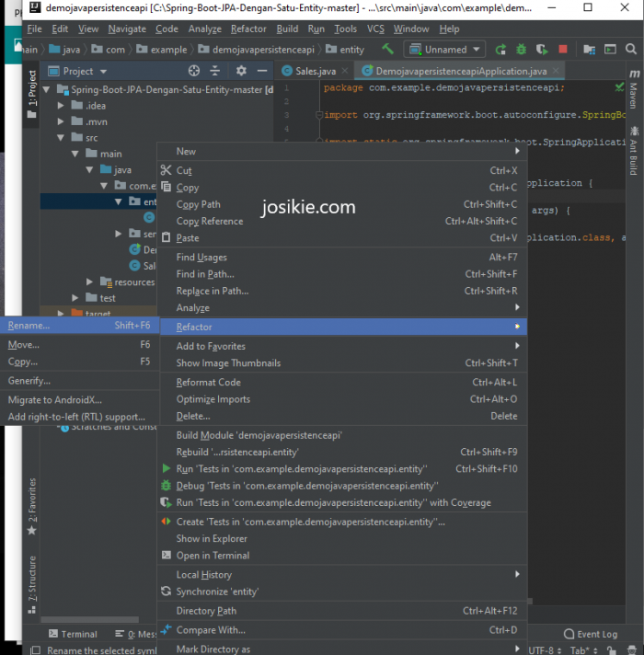Choose Rename... in the Refactor submenu

pyautogui.click(x=79, y=326)
